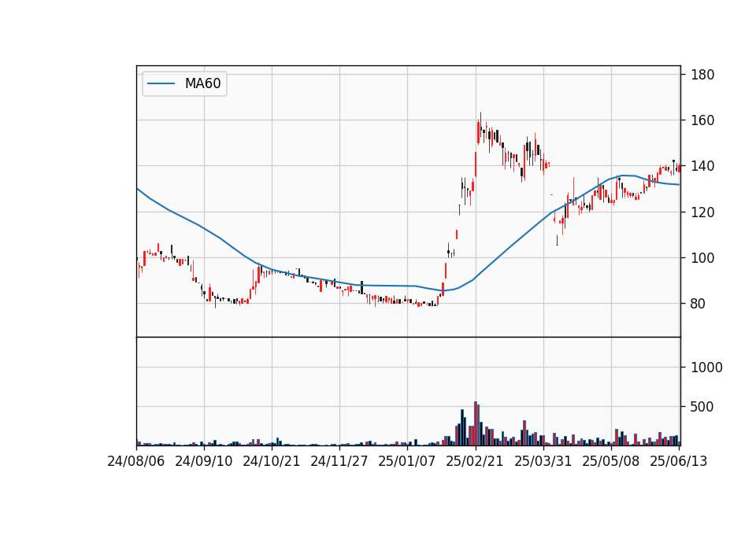Click the 24/10/21 date label
This screenshot has height=543, width=756.
272,461
